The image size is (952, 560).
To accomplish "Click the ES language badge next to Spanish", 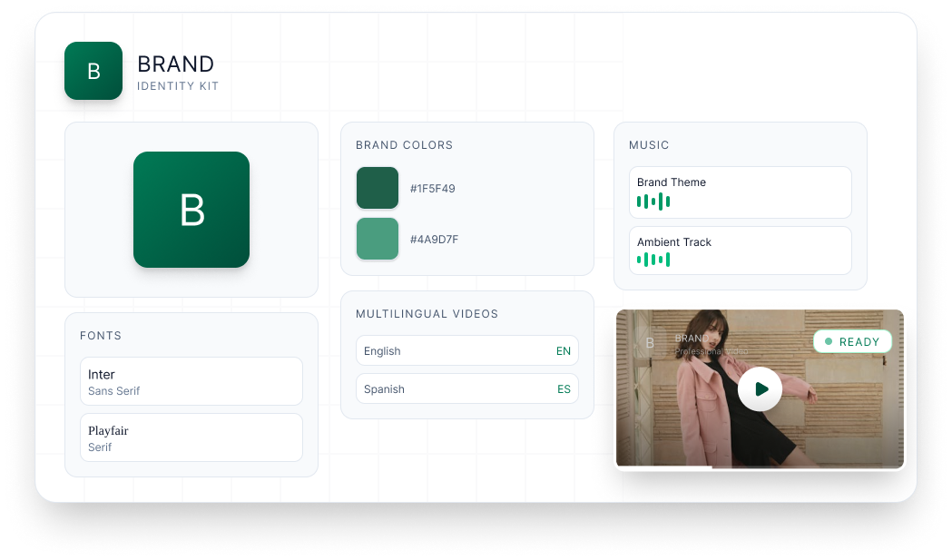I will coord(564,388).
